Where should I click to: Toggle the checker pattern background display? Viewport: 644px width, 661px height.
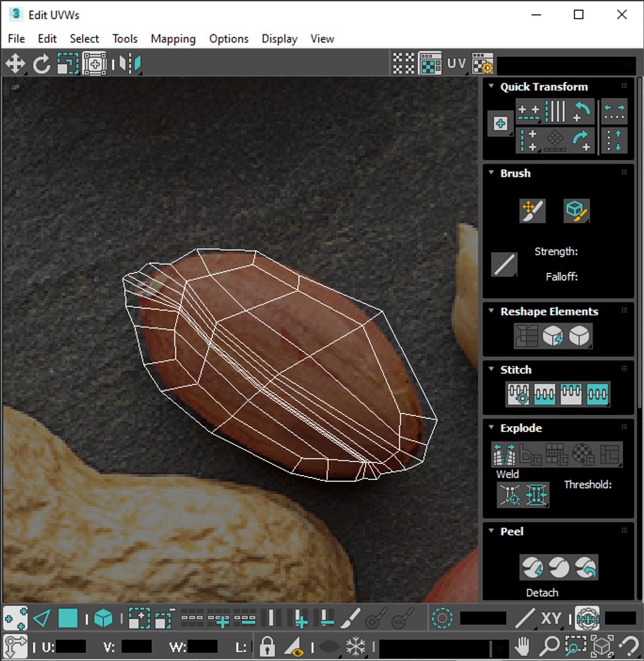click(x=430, y=64)
